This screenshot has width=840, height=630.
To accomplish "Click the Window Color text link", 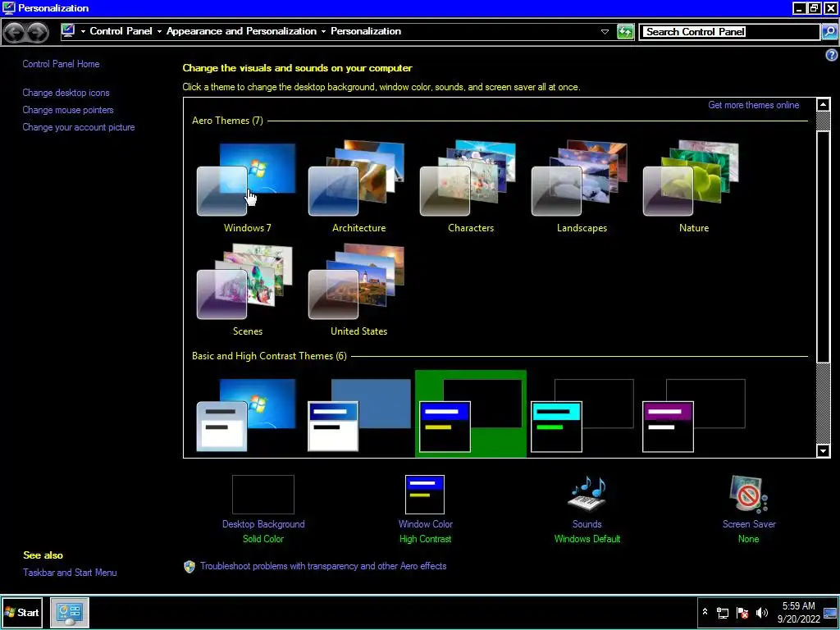I will [426, 524].
